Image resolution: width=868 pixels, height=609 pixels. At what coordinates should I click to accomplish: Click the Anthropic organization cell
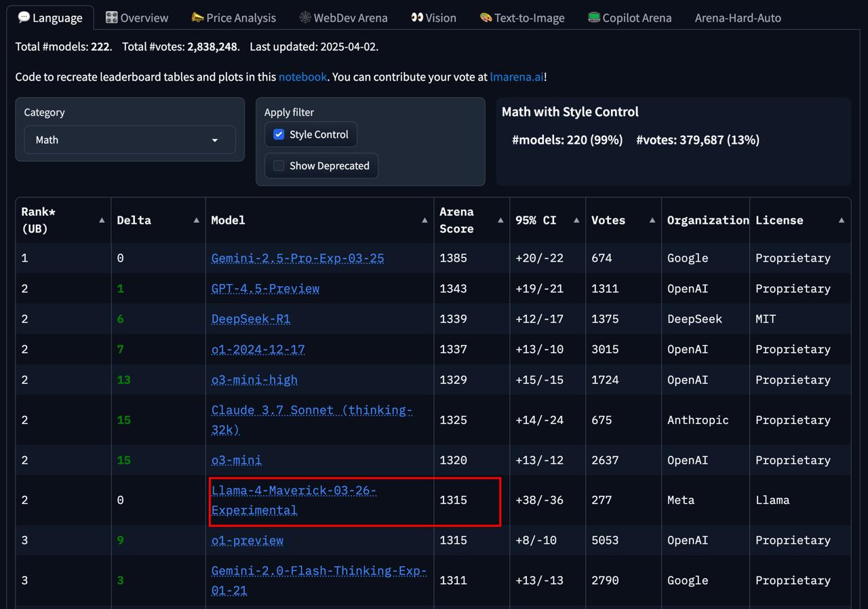tap(705, 420)
